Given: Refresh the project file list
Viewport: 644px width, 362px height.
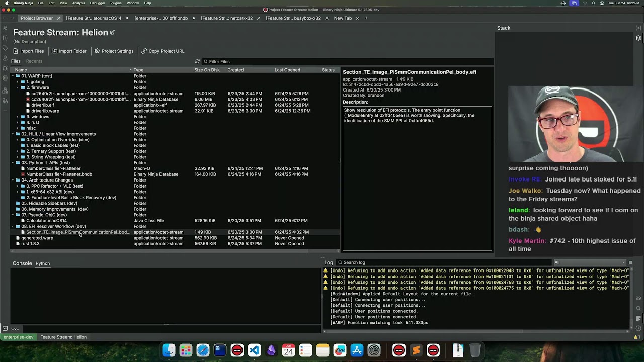Looking at the screenshot, I should pyautogui.click(x=197, y=61).
